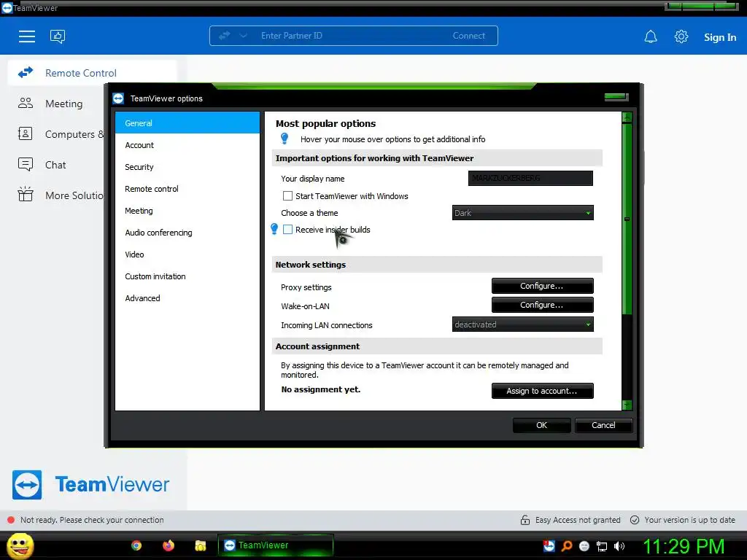Click the Meeting people icon
The width and height of the screenshot is (747, 560).
coord(26,104)
